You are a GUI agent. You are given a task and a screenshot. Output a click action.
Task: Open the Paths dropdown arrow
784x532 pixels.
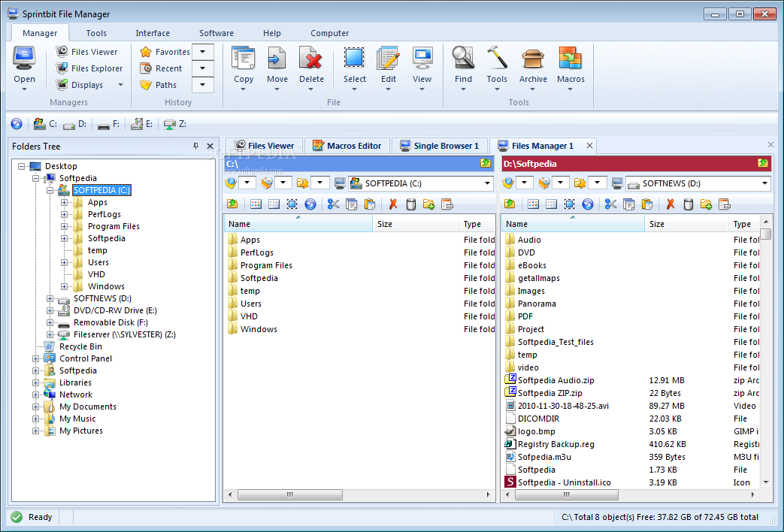[x=202, y=84]
